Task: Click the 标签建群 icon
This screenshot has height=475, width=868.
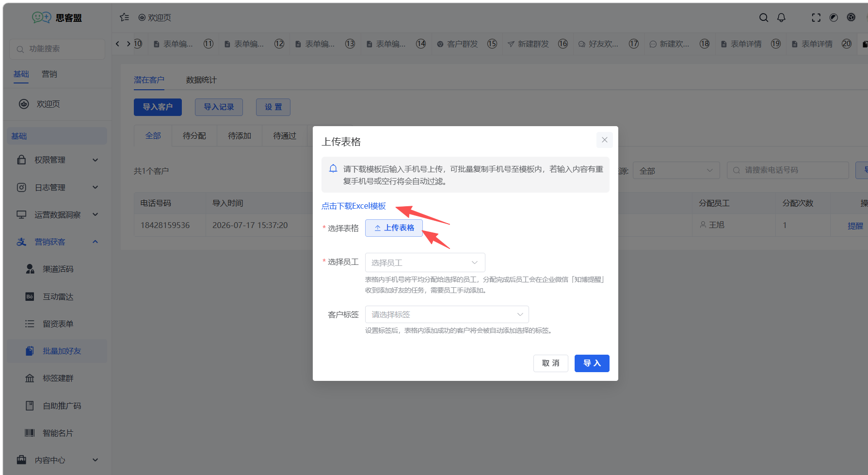Action: 30,378
